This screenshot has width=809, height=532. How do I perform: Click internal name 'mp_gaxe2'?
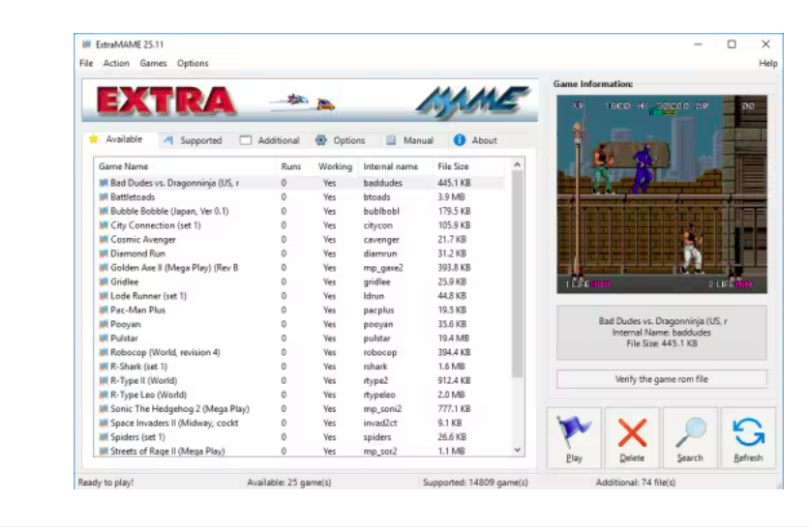point(383,268)
